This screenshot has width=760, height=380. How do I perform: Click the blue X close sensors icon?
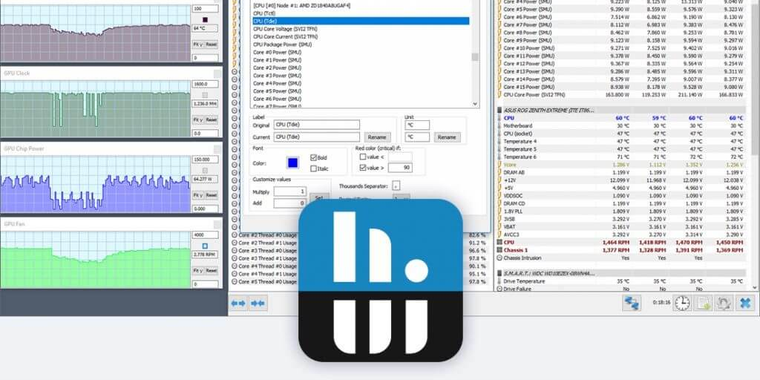click(x=745, y=303)
